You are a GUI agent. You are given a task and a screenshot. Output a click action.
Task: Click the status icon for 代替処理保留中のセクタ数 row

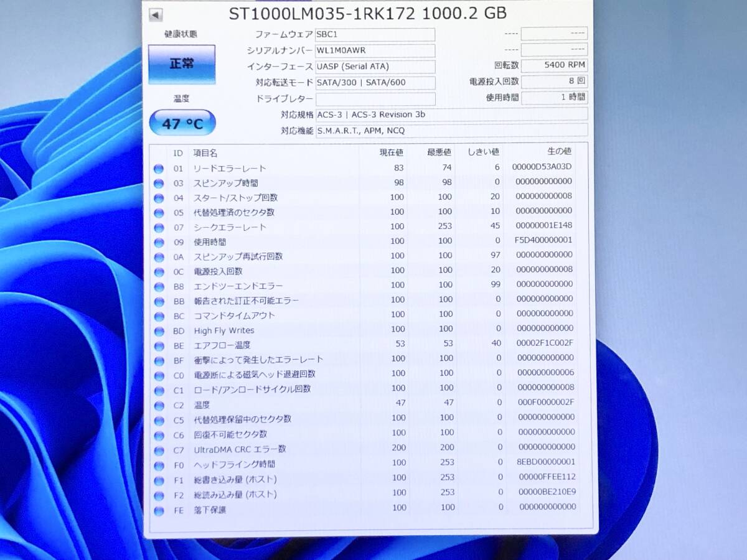(158, 420)
